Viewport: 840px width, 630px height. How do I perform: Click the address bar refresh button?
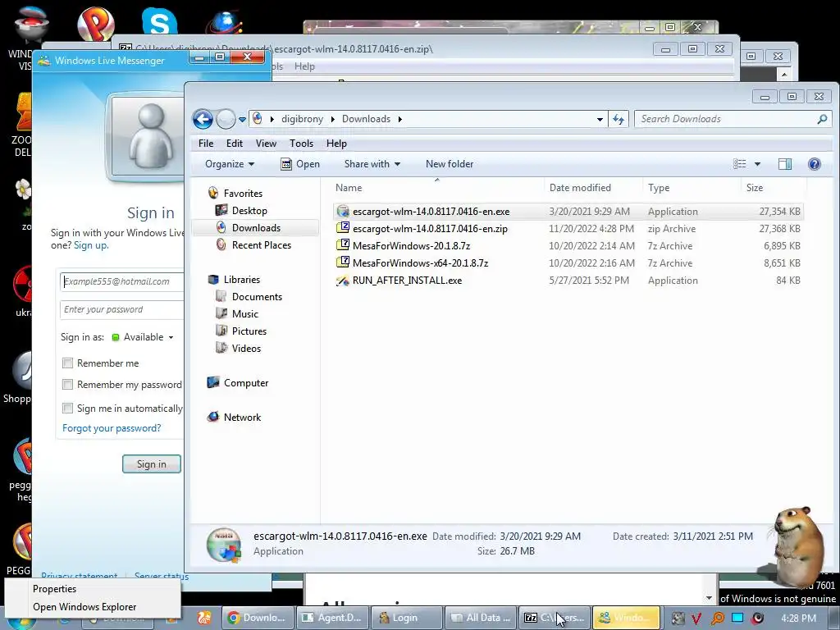click(x=619, y=119)
